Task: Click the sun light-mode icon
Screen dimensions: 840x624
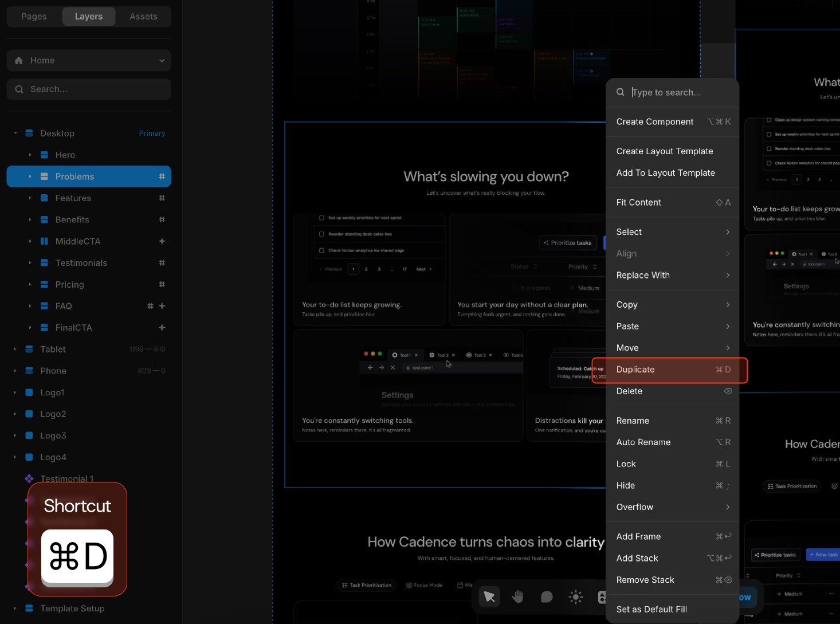Action: click(576, 597)
